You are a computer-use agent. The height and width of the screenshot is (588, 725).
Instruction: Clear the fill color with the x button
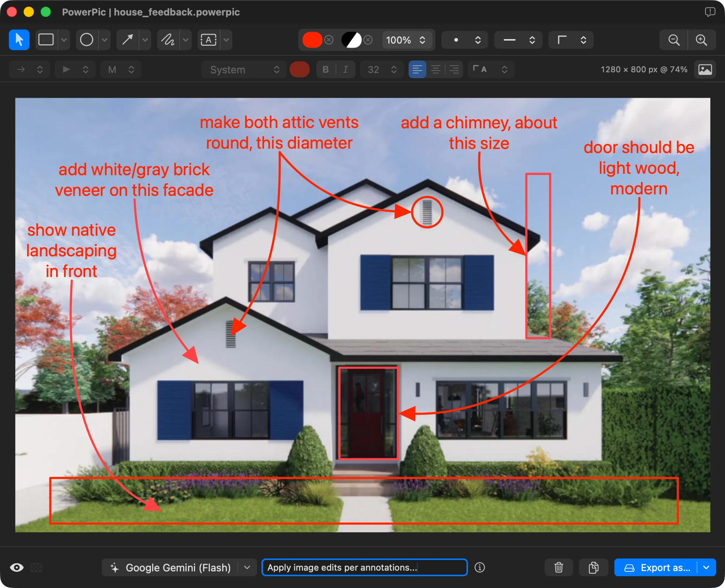[368, 40]
